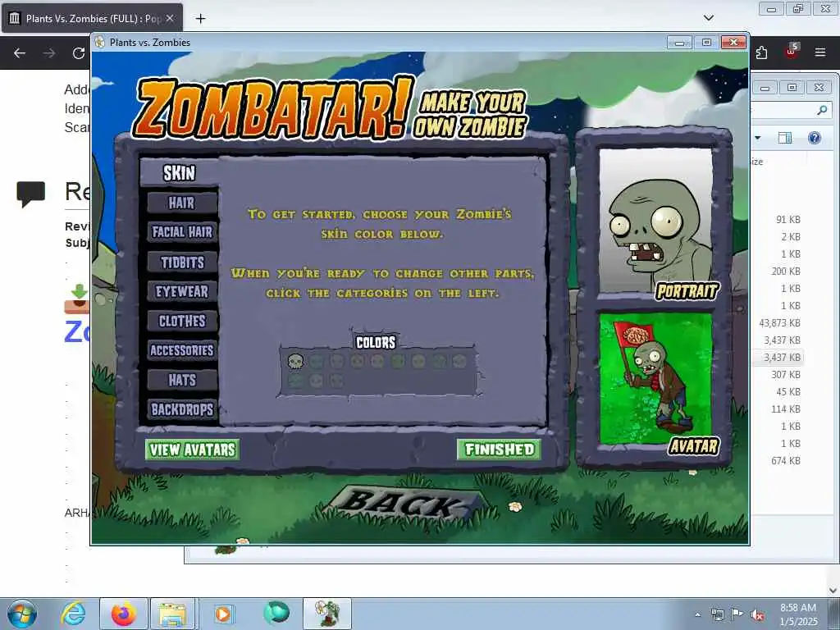Click the speech bubble reviews icon
This screenshot has height=630, width=840.
tap(30, 194)
